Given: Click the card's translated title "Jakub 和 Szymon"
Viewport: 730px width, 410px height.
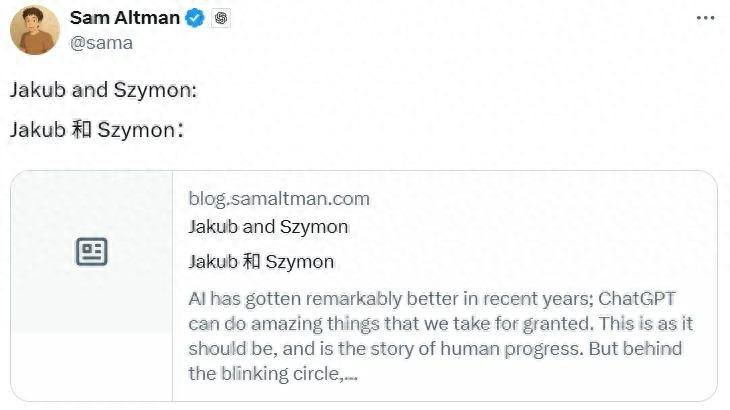Looking at the screenshot, I should (261, 262).
